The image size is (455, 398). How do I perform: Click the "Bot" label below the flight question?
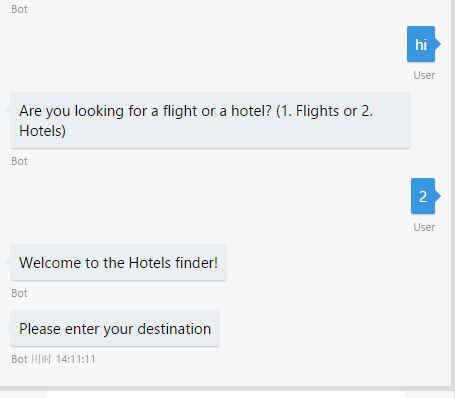click(19, 161)
